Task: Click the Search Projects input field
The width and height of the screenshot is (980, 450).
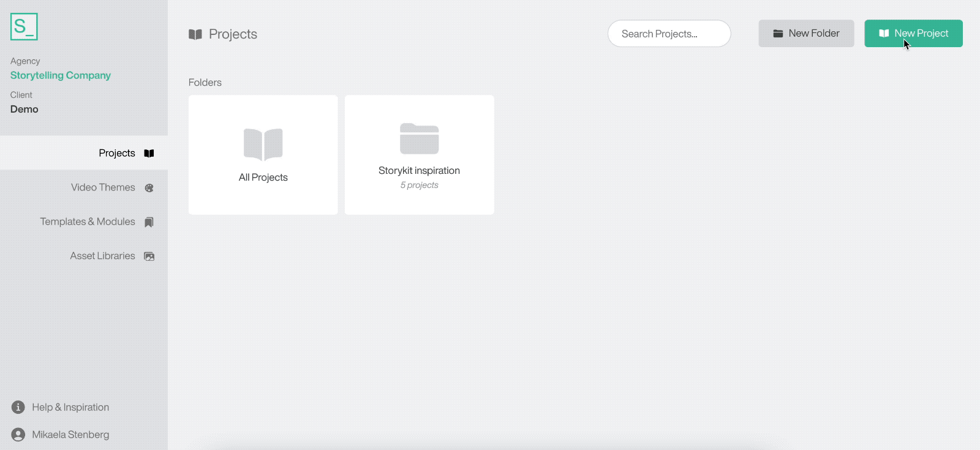Action: [669, 34]
